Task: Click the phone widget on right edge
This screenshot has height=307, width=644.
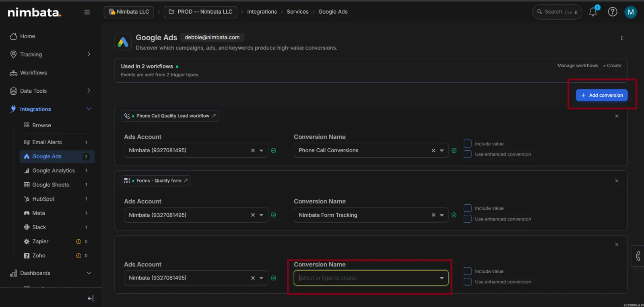Action: (x=638, y=256)
